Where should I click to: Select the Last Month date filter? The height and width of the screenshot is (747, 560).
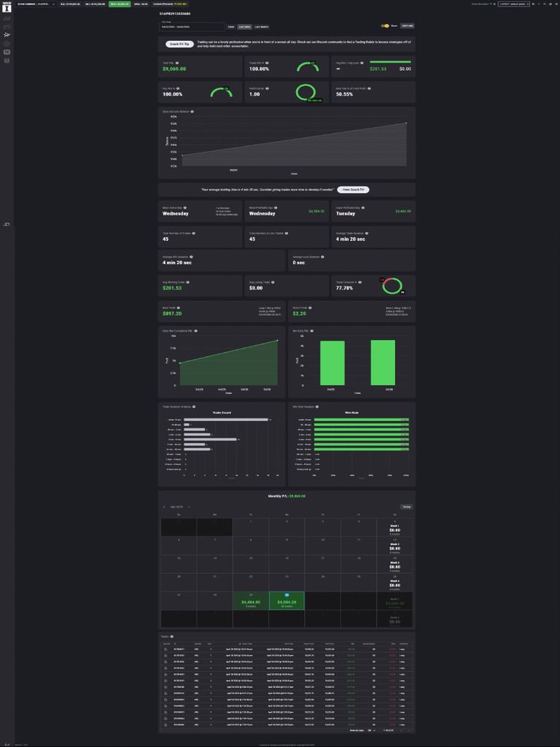[261, 26]
